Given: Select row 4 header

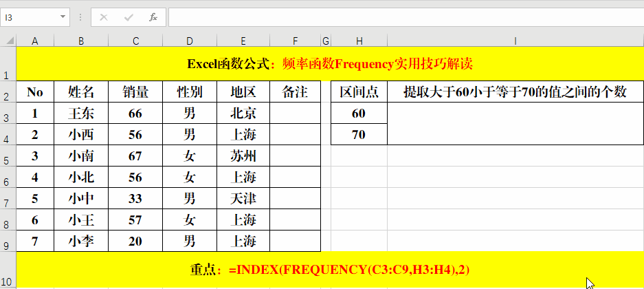Looking at the screenshot, I should (x=8, y=134).
